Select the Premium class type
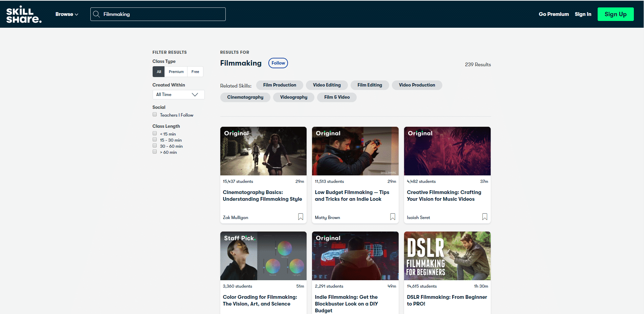Viewport: 644px width, 314px height. (176, 72)
